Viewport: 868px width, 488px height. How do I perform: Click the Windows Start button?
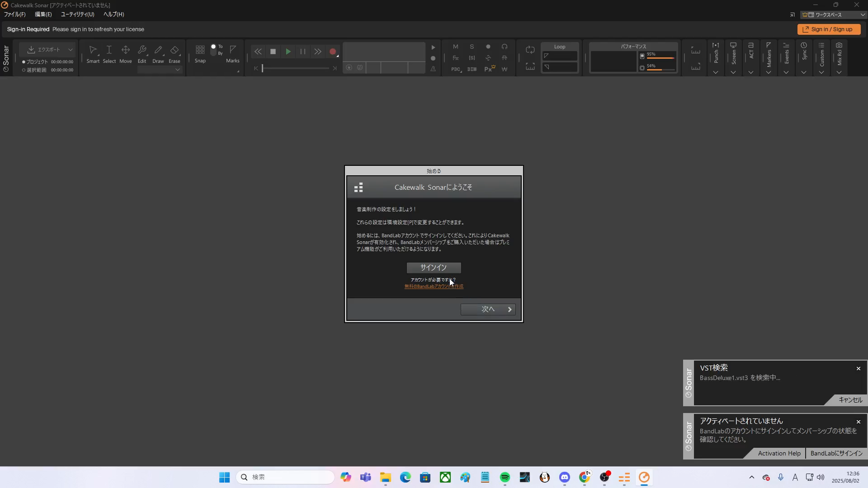coord(224,477)
